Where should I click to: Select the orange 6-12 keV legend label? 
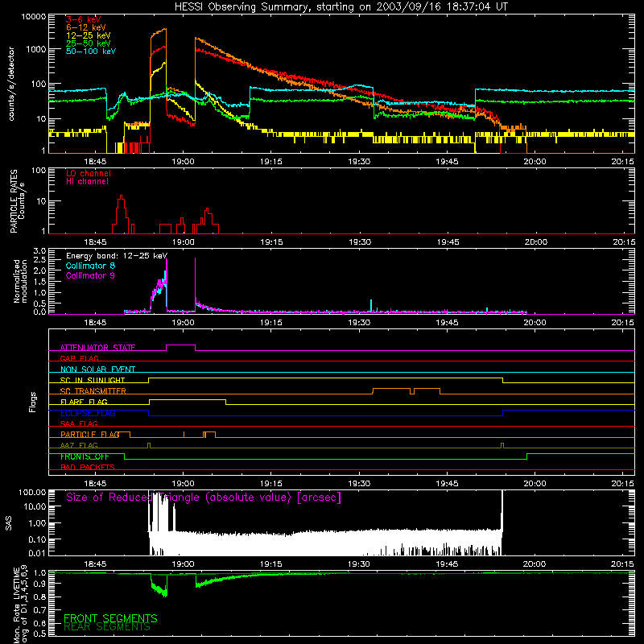click(85, 27)
